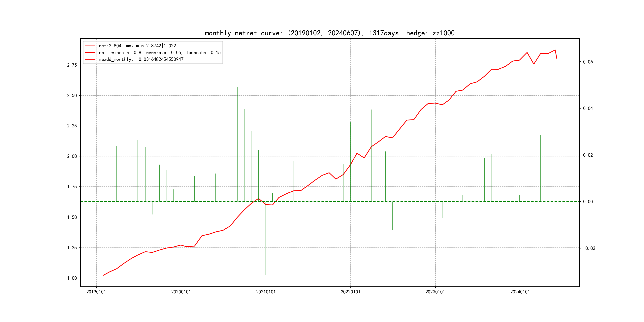Click the 20190101 x-axis label
Screen dimensions: 644x322
click(x=96, y=292)
